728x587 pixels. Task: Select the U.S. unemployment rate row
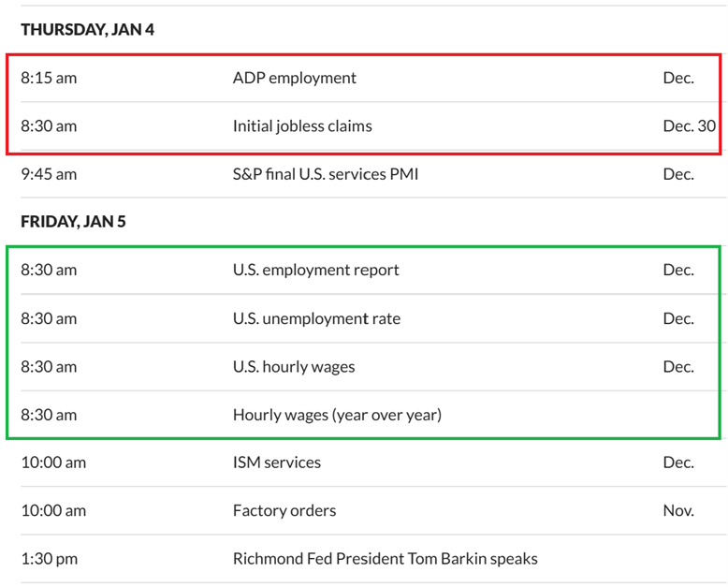(x=316, y=318)
